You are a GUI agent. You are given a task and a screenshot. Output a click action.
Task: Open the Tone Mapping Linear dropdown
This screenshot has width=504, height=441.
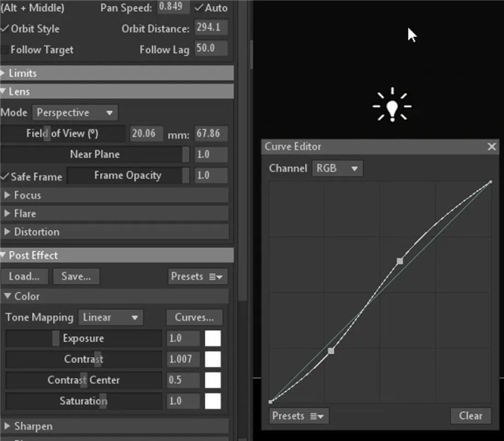click(111, 317)
